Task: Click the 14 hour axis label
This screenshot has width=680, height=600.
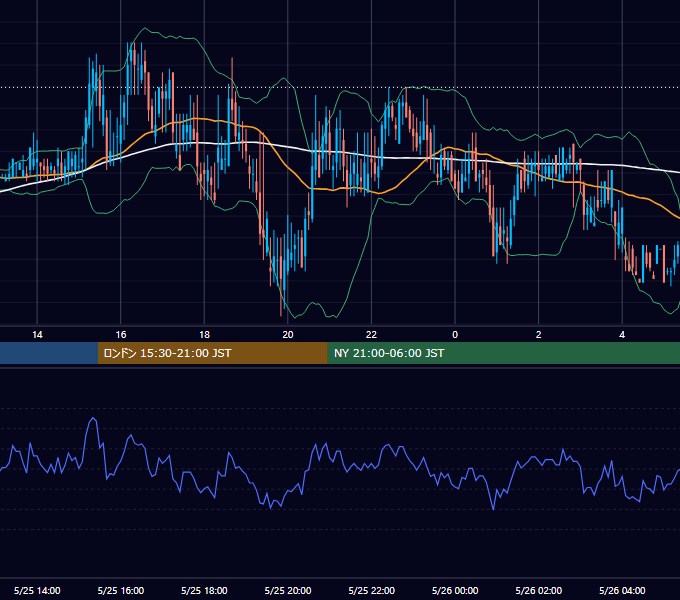Action: (x=37, y=335)
